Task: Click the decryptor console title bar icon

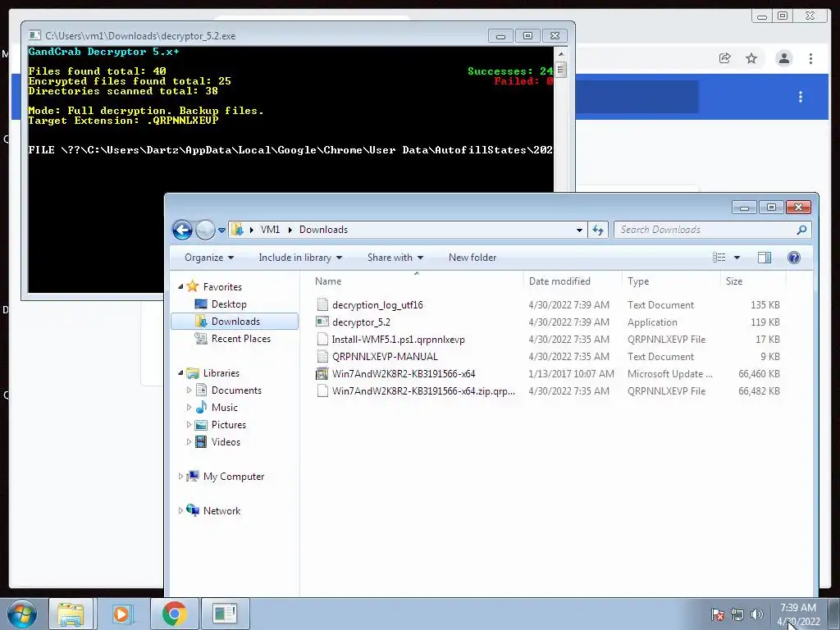Action: [x=34, y=35]
